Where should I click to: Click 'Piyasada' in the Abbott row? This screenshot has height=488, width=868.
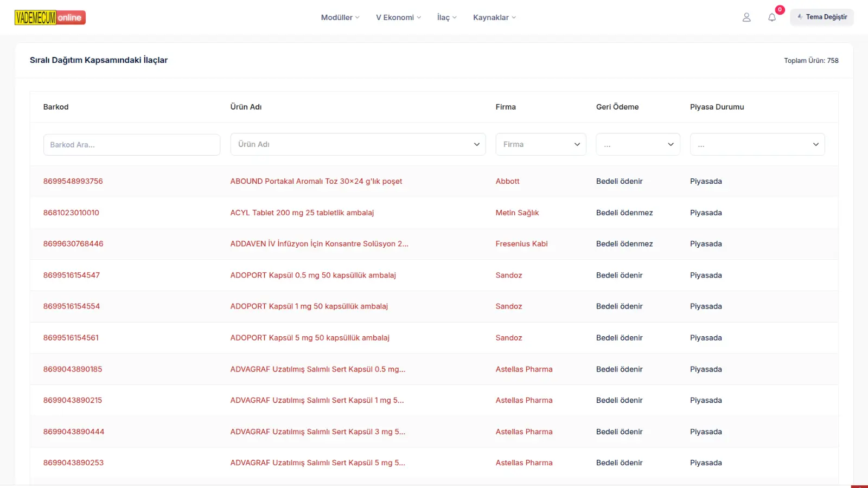coord(706,181)
